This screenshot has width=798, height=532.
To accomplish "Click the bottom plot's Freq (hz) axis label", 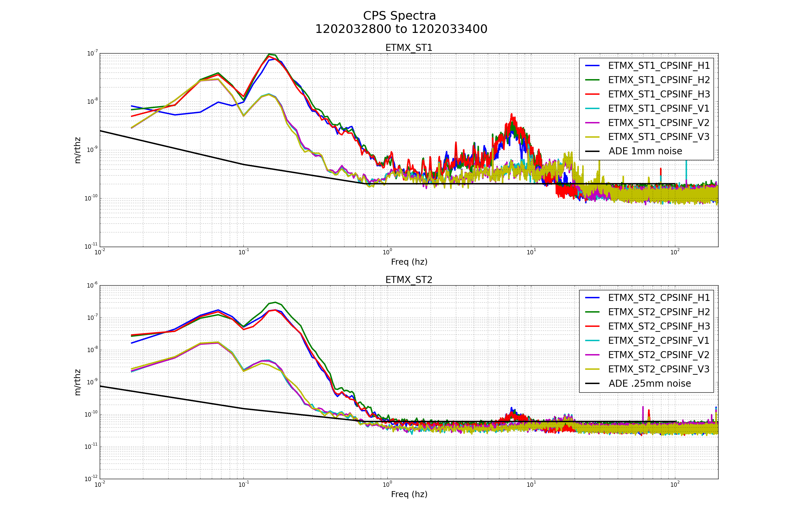I will pos(409,494).
